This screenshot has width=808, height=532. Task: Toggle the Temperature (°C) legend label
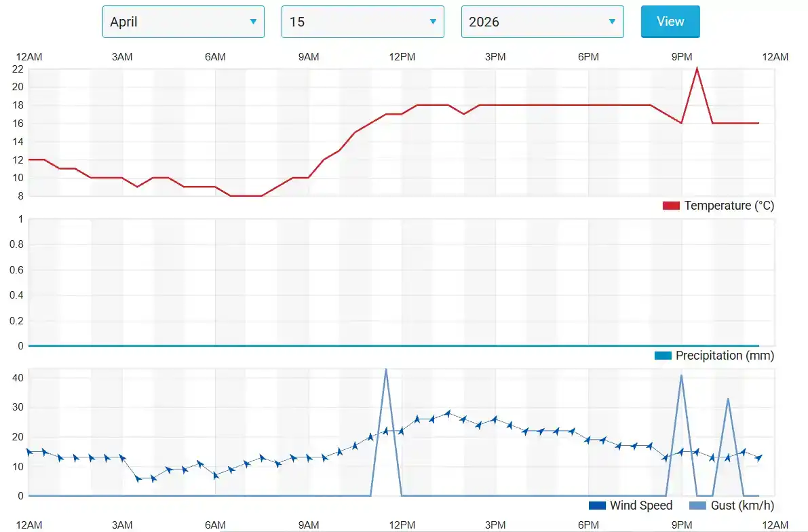[x=729, y=206]
